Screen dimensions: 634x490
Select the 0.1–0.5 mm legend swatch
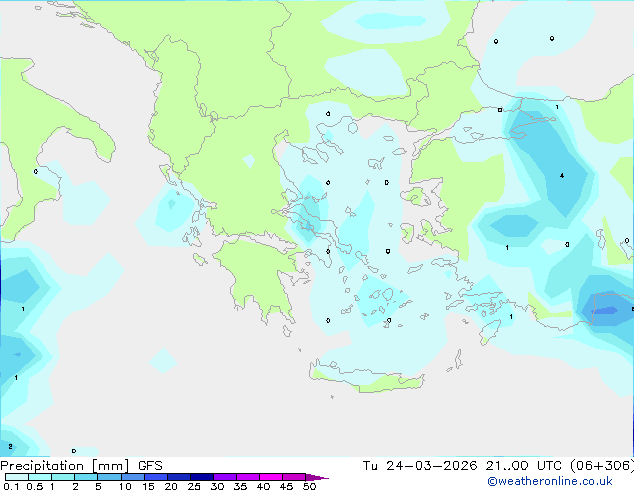point(17,477)
